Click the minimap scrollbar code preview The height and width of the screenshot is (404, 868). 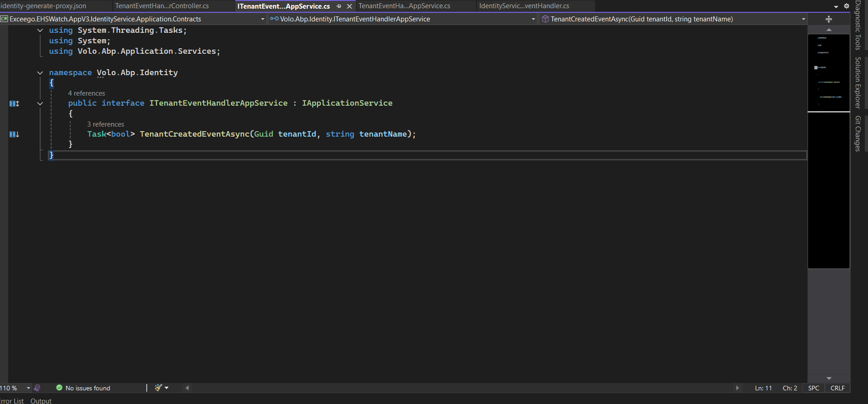point(828,73)
